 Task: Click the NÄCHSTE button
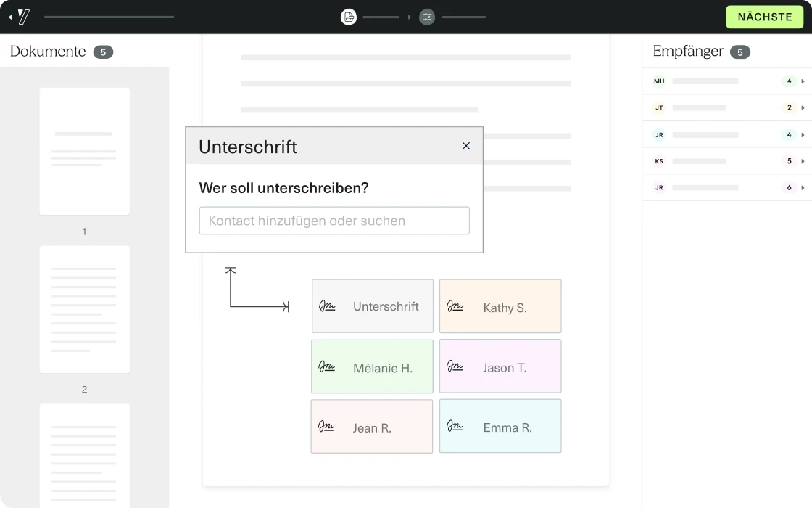point(764,17)
